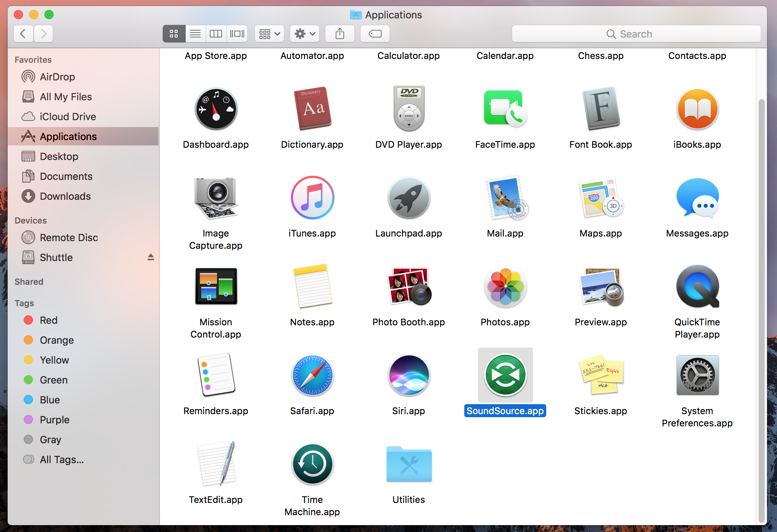Open Downloads in the sidebar
Screen dimensions: 777x532
click(x=83, y=196)
